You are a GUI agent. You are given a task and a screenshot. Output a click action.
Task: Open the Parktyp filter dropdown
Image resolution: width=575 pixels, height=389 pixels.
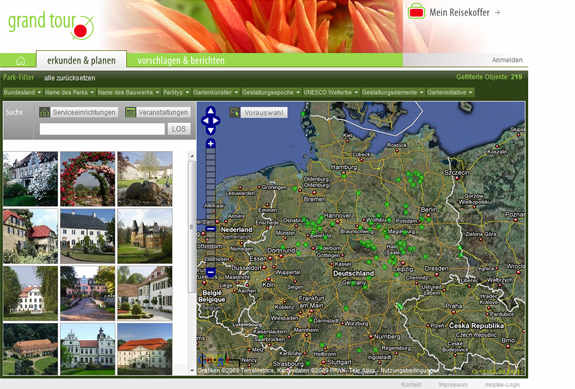[176, 92]
